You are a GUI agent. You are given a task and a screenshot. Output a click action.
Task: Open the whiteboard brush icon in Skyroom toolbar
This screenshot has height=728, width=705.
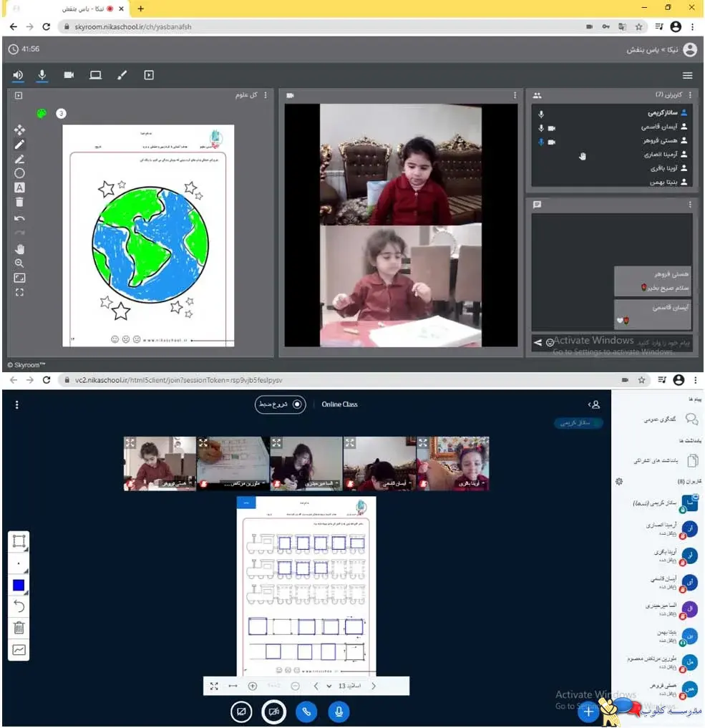pyautogui.click(x=122, y=75)
